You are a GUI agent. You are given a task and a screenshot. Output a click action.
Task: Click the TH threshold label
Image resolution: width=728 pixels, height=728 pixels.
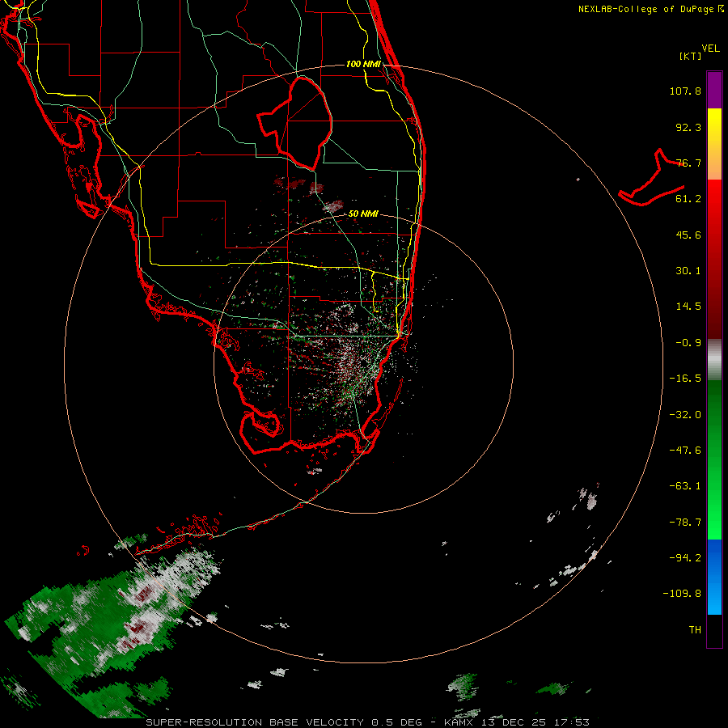(x=695, y=630)
